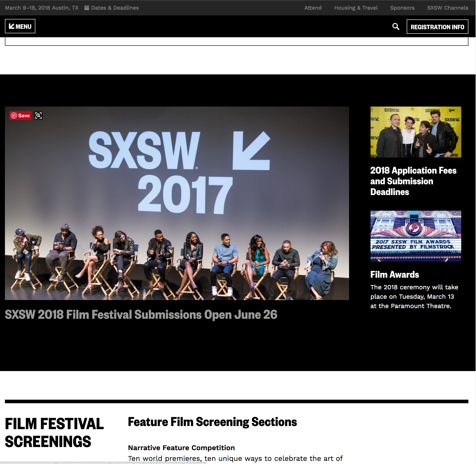Click the Pinterest Save button
Screen dimensions: 476x464
tap(21, 115)
